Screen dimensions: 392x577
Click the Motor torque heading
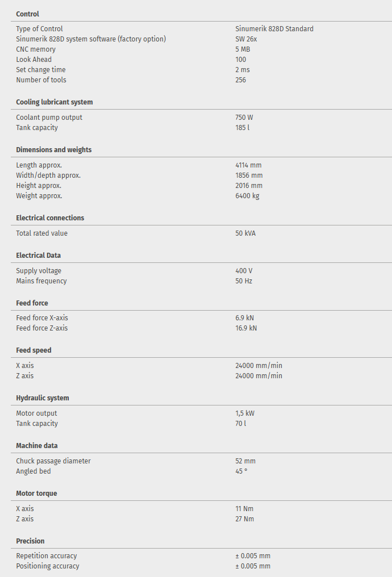[x=36, y=494]
